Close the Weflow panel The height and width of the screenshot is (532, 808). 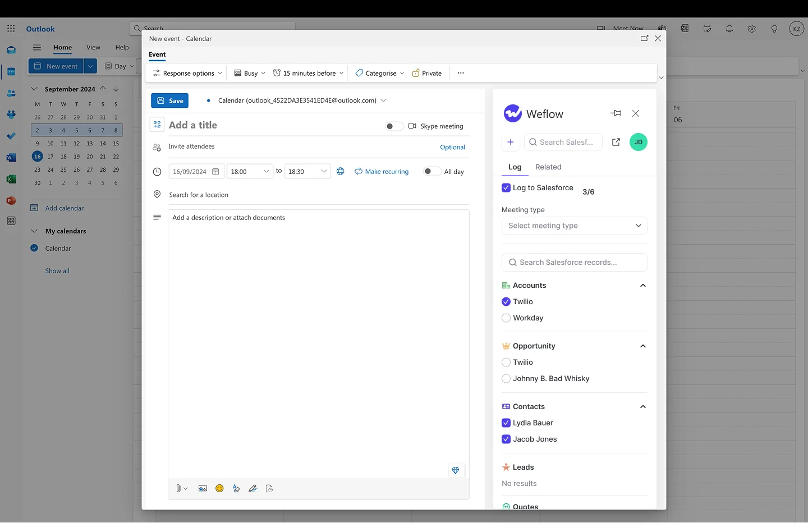pos(636,113)
